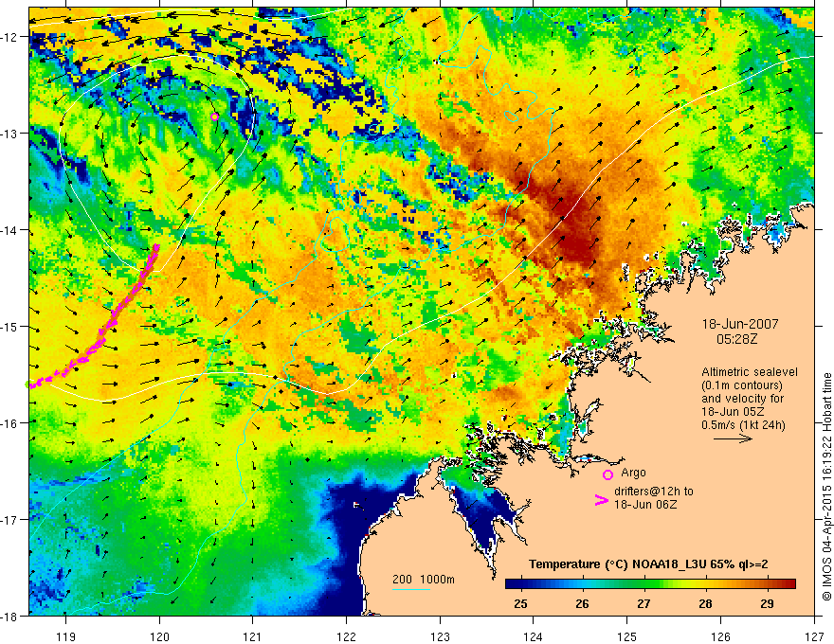Click the longitude label '124'
Image resolution: width=834 pixels, height=644 pixels.
[534, 636]
